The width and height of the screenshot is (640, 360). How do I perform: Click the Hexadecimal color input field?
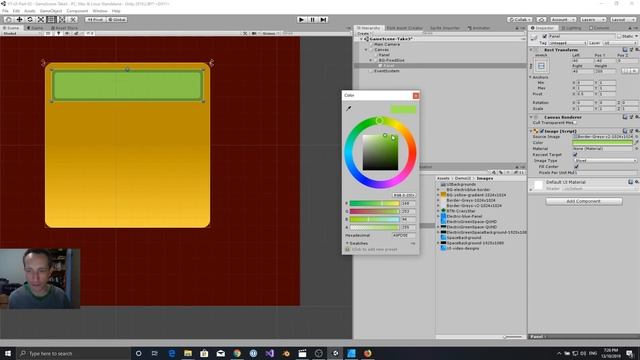(404, 236)
